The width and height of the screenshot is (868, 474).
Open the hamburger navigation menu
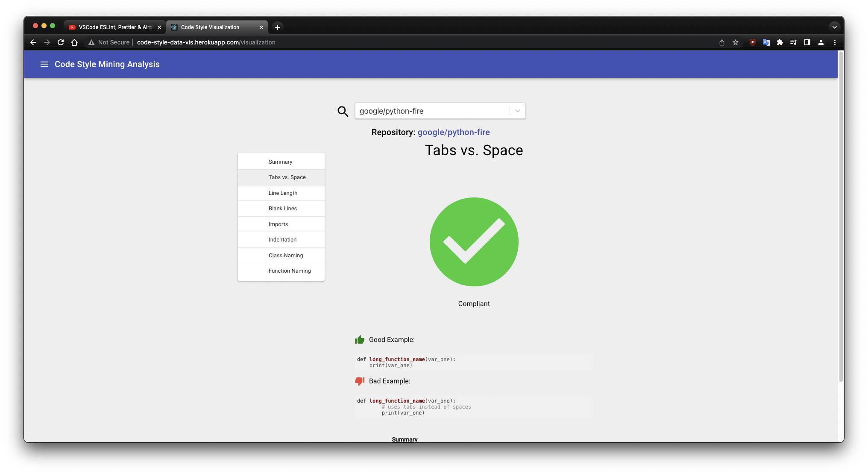click(44, 64)
